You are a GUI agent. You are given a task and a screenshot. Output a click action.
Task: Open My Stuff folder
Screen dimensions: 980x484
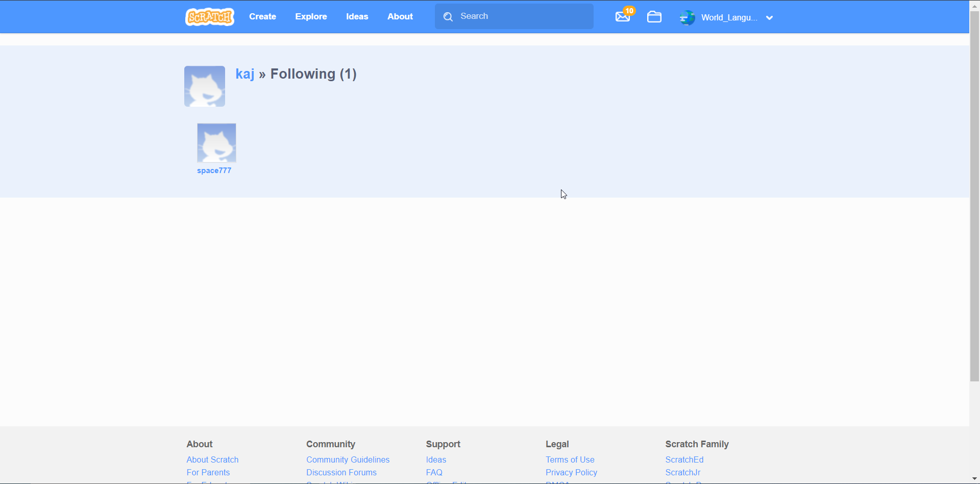(654, 16)
